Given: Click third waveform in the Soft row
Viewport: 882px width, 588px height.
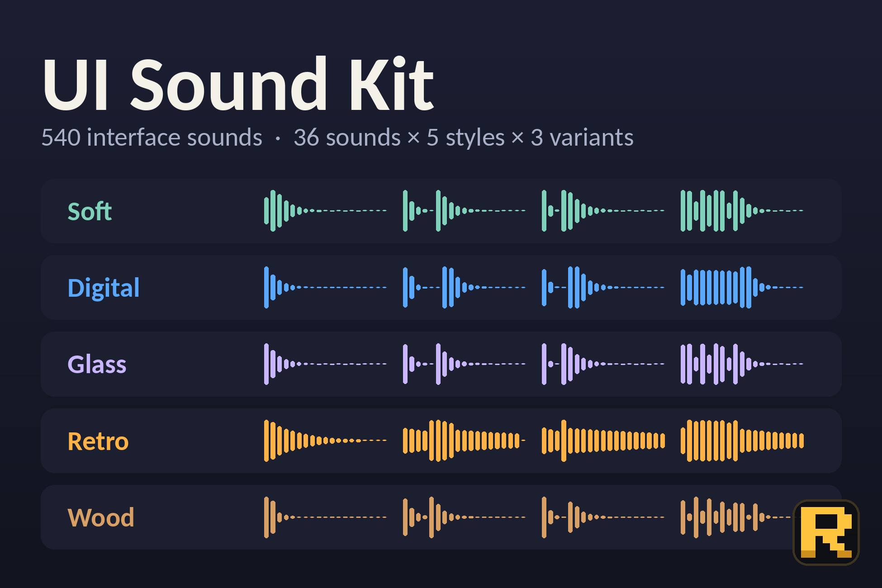Looking at the screenshot, I should point(603,211).
